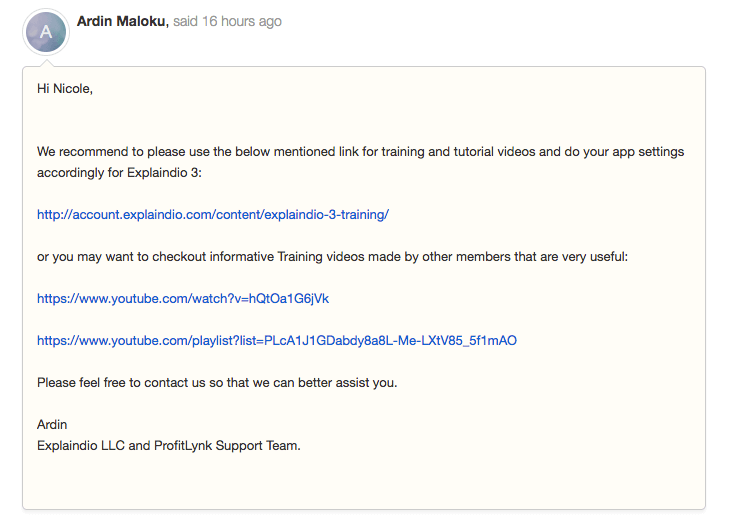Viewport: 731px width, 527px height.
Task: Open the Ardin Maloku author name
Action: [x=123, y=21]
